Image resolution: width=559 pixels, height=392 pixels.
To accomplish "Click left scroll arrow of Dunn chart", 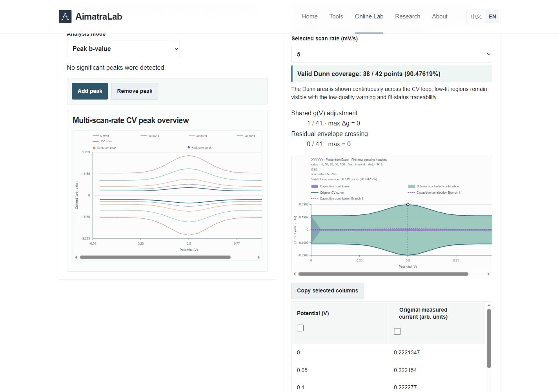I will 295,274.
